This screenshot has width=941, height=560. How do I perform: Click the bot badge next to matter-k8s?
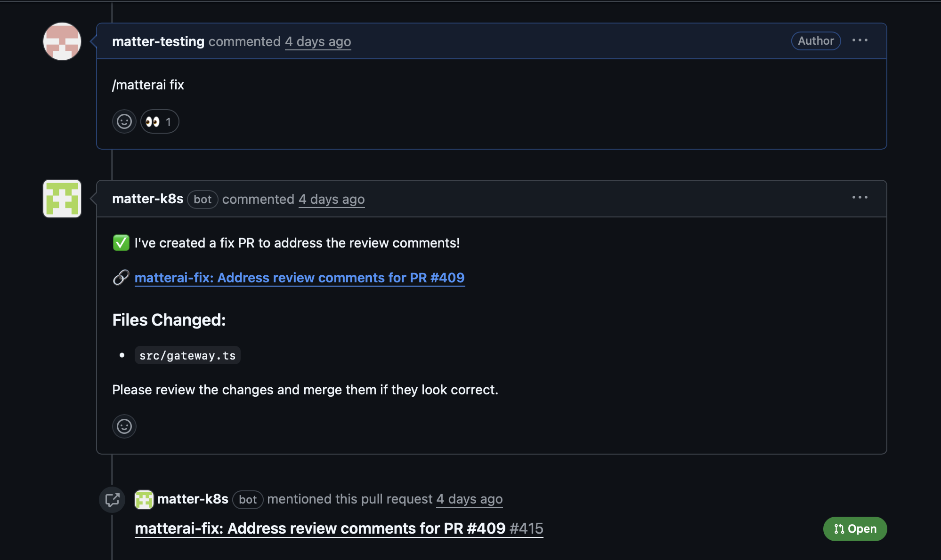tap(203, 199)
